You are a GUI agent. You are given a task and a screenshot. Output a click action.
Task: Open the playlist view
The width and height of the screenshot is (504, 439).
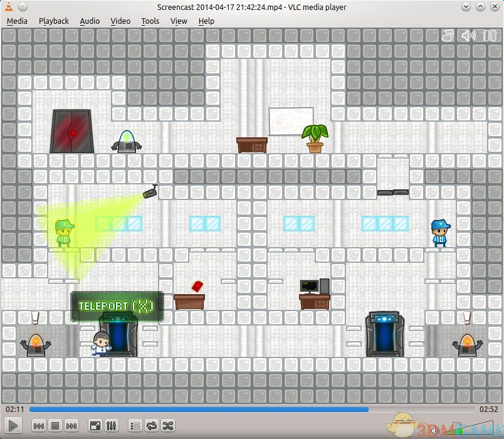coord(135,426)
